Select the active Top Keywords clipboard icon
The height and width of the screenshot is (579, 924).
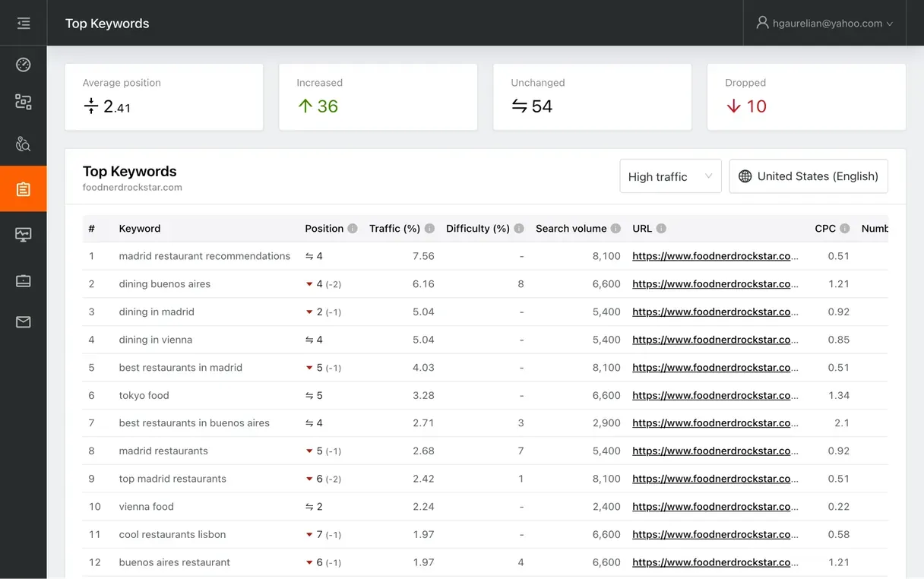[x=24, y=188]
